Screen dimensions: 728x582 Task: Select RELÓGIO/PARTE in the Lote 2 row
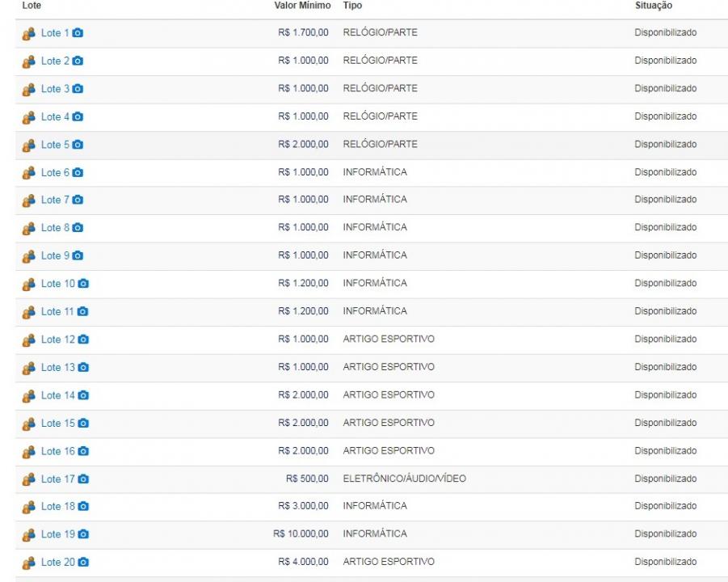(380, 61)
